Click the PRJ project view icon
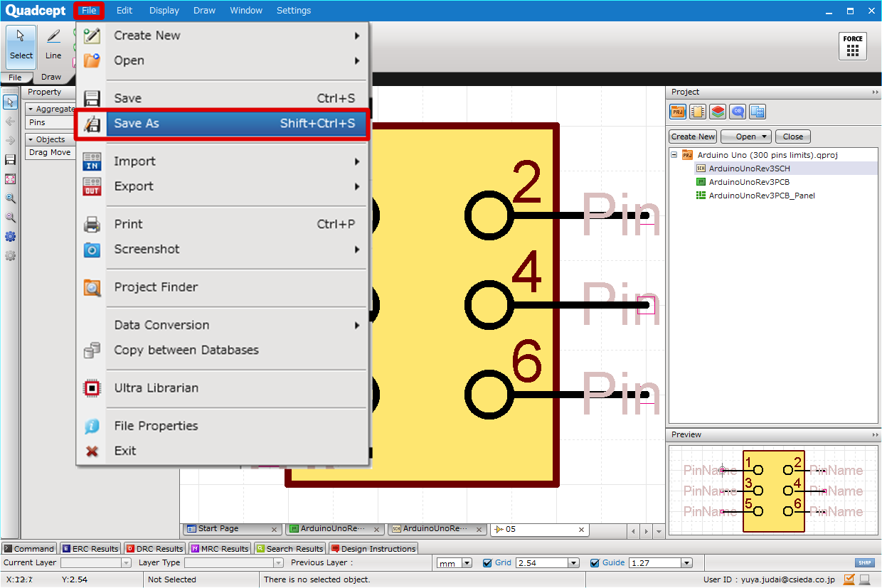The image size is (882, 588). coord(677,112)
